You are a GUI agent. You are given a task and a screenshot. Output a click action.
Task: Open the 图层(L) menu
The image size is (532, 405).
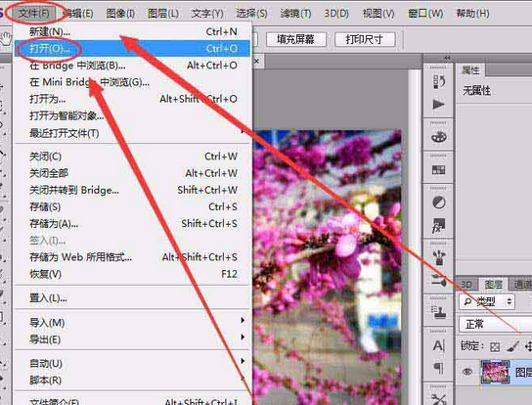[163, 14]
